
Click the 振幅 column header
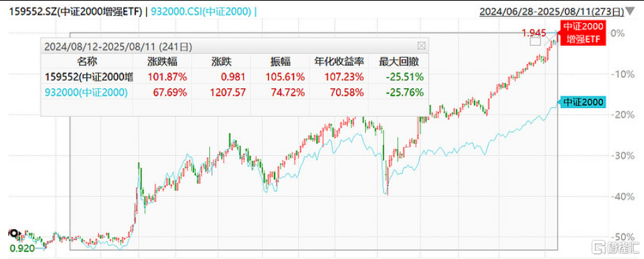(280, 61)
